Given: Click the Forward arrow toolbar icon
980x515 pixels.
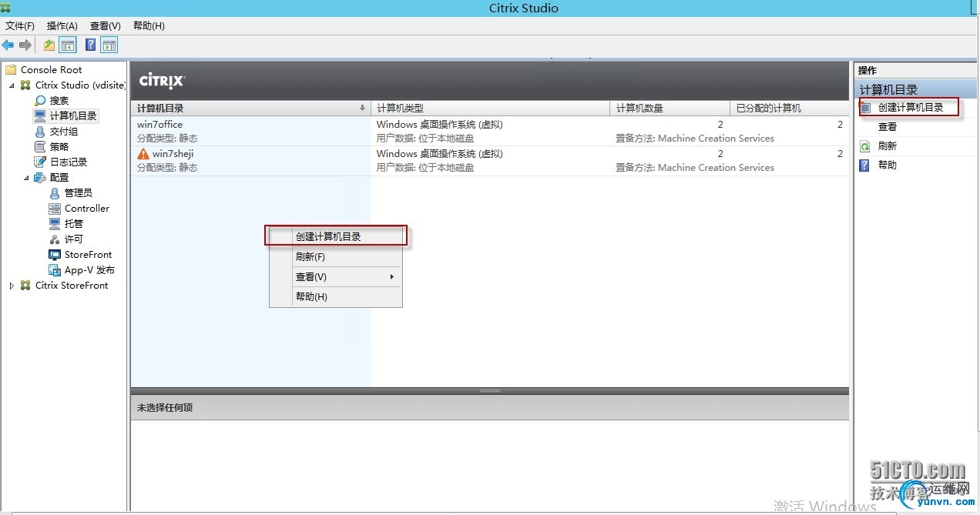Looking at the screenshot, I should (25, 45).
